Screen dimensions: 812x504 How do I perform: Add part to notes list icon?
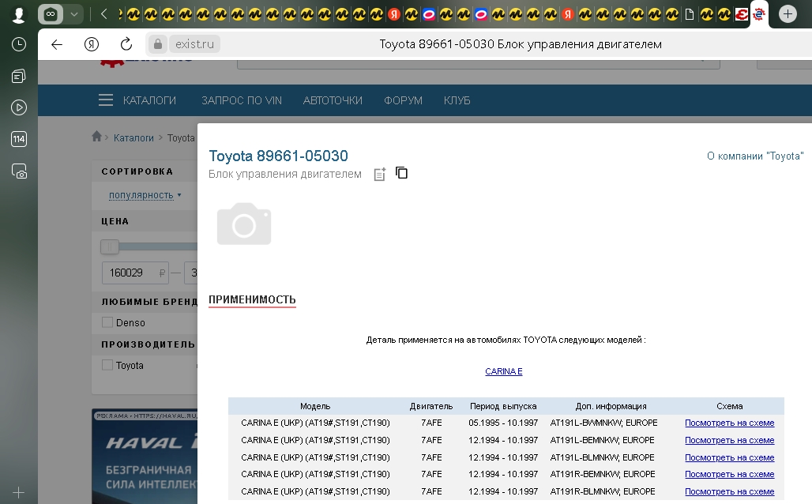coord(380,174)
